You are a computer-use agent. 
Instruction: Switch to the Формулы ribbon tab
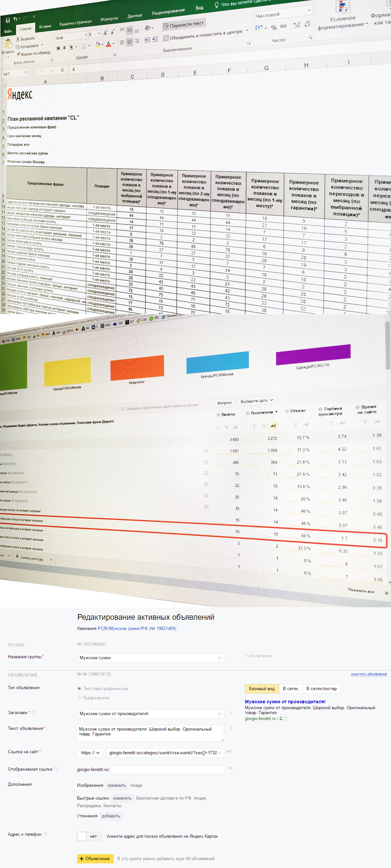coord(109,19)
